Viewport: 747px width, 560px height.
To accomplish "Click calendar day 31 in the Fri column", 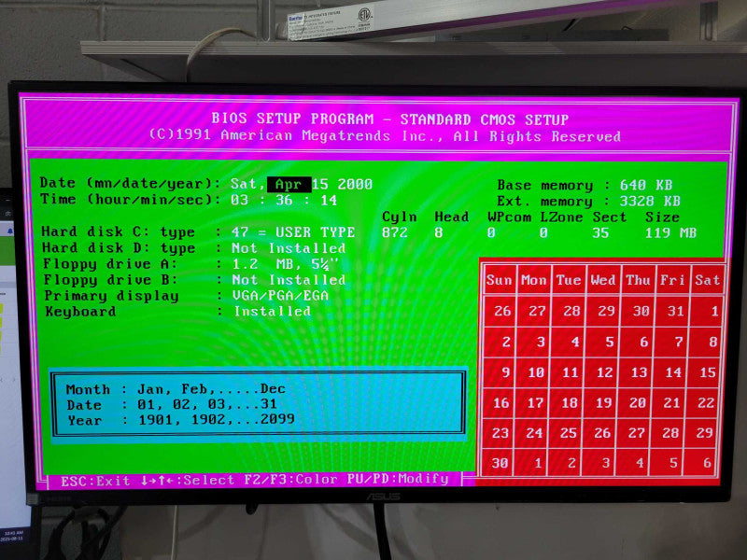I will pos(675,312).
